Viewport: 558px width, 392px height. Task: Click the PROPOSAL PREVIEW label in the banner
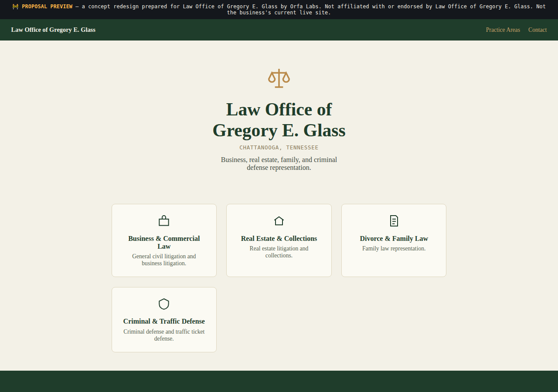(x=47, y=7)
